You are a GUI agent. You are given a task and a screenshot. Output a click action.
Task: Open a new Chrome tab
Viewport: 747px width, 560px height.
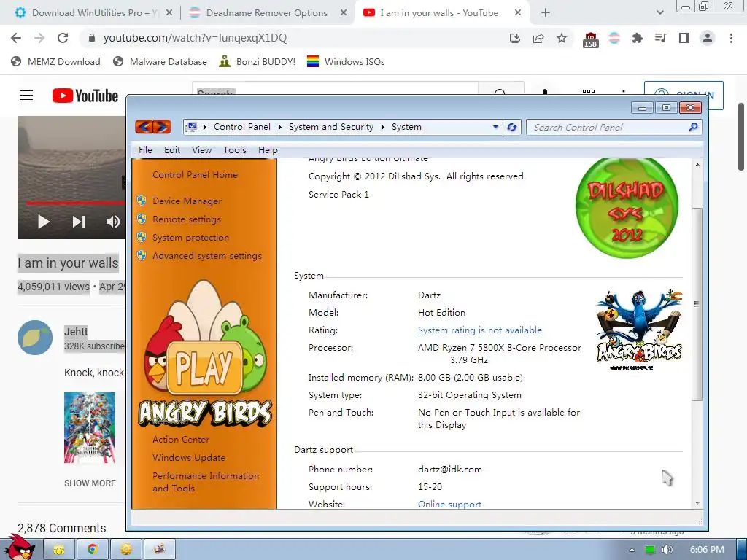click(x=546, y=13)
